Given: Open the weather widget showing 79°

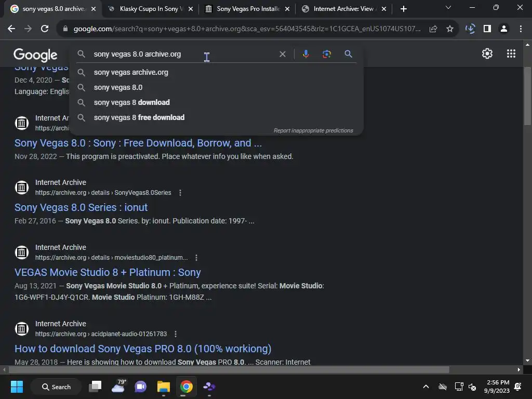Looking at the screenshot, I should click(118, 386).
